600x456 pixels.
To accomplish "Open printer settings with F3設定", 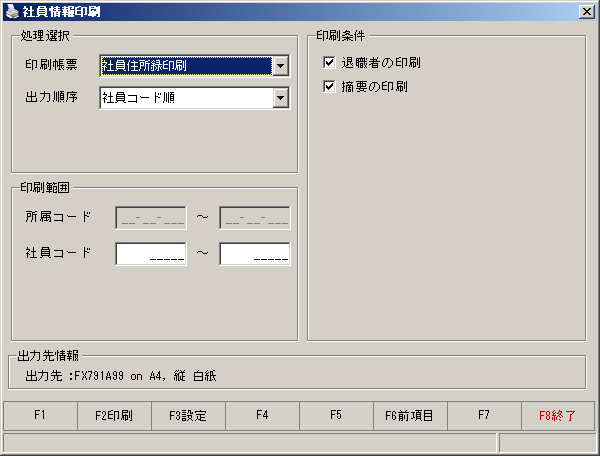I will [x=188, y=415].
